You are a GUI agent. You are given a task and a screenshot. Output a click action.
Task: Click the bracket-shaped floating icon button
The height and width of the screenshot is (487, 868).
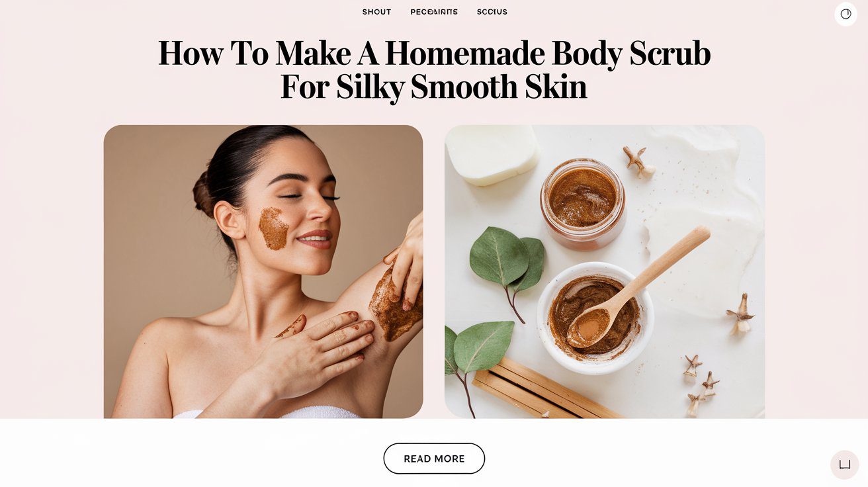tap(845, 465)
